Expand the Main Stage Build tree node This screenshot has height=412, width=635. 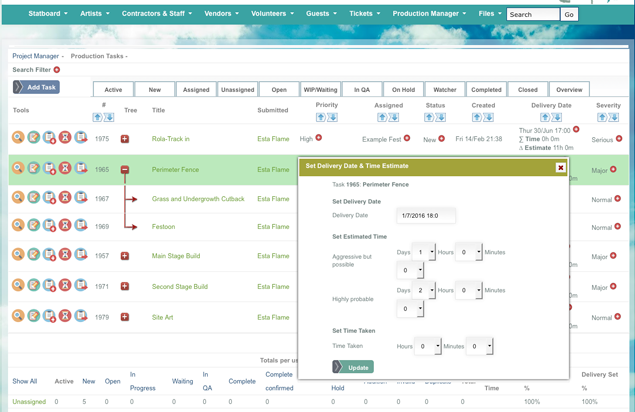point(125,256)
